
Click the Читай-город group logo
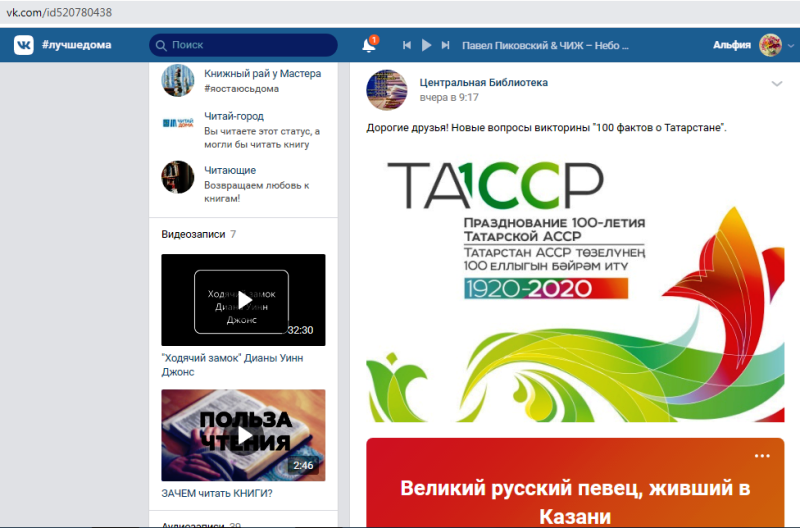coord(177,123)
